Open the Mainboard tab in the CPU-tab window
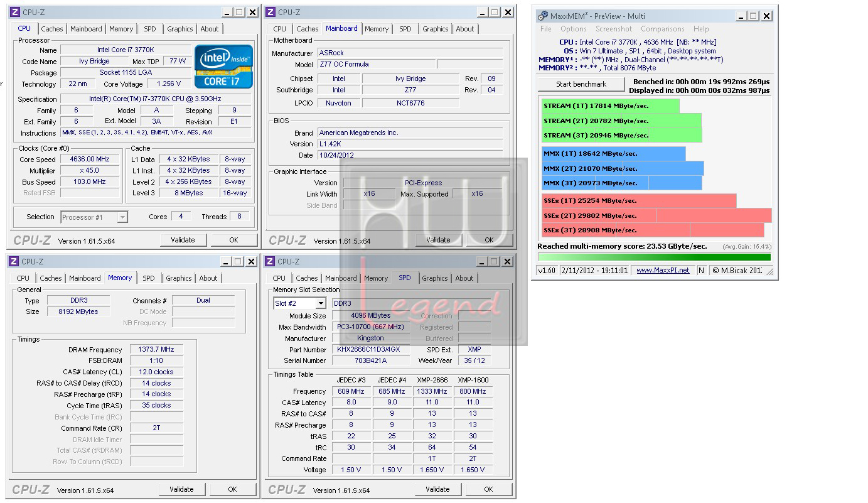The height and width of the screenshot is (503, 868). [x=86, y=29]
